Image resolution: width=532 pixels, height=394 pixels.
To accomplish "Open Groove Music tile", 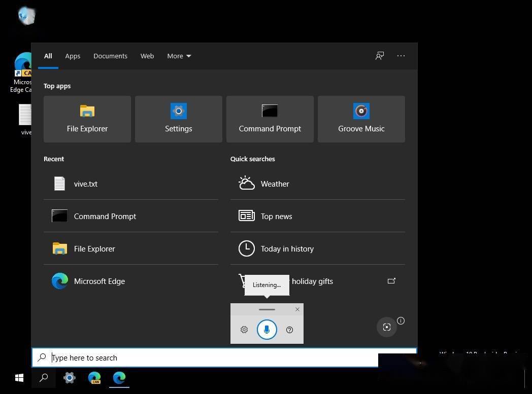I will (x=361, y=119).
